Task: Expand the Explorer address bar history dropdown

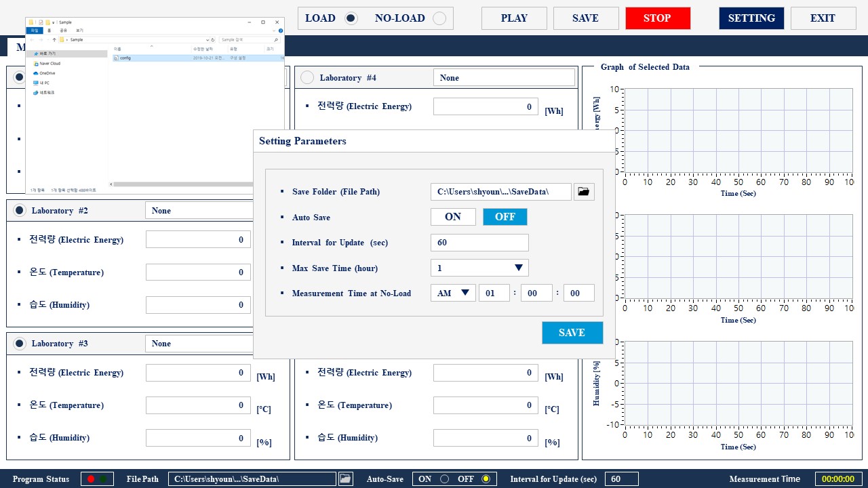Action: click(x=208, y=40)
